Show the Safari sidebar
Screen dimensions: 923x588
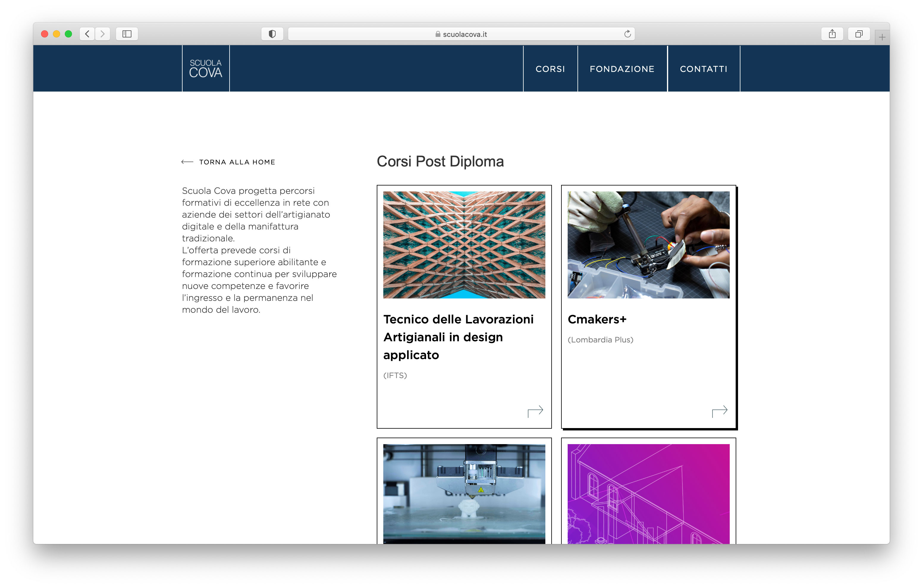(x=127, y=34)
